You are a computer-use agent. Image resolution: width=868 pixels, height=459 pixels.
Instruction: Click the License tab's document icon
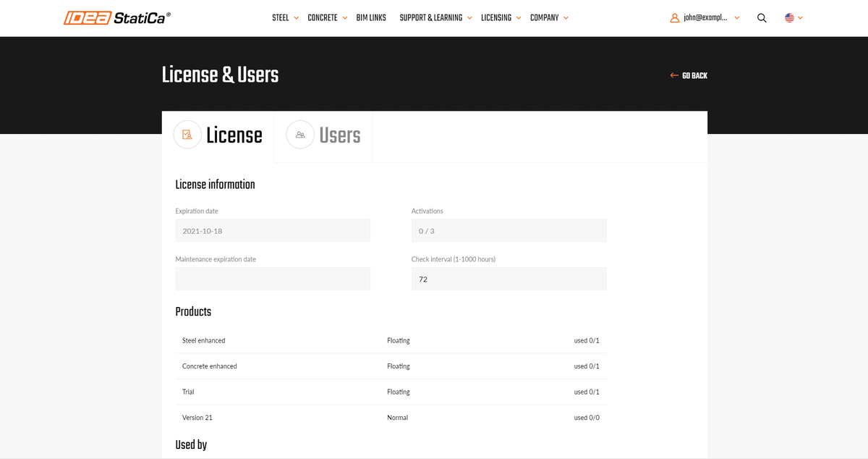tap(187, 135)
